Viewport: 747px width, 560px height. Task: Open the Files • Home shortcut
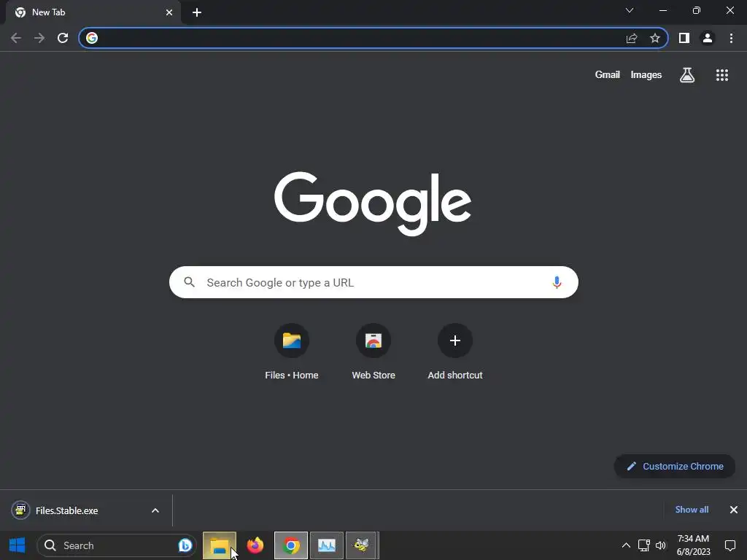click(x=292, y=352)
